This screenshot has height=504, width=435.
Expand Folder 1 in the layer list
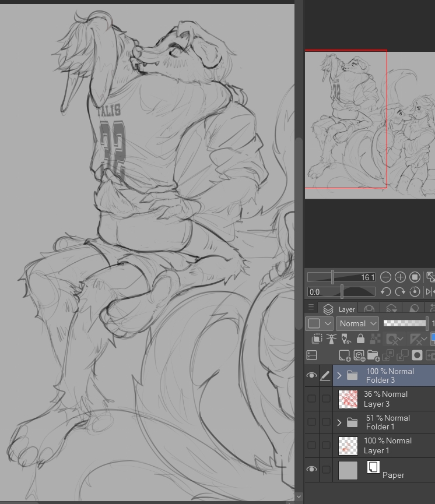(x=339, y=422)
